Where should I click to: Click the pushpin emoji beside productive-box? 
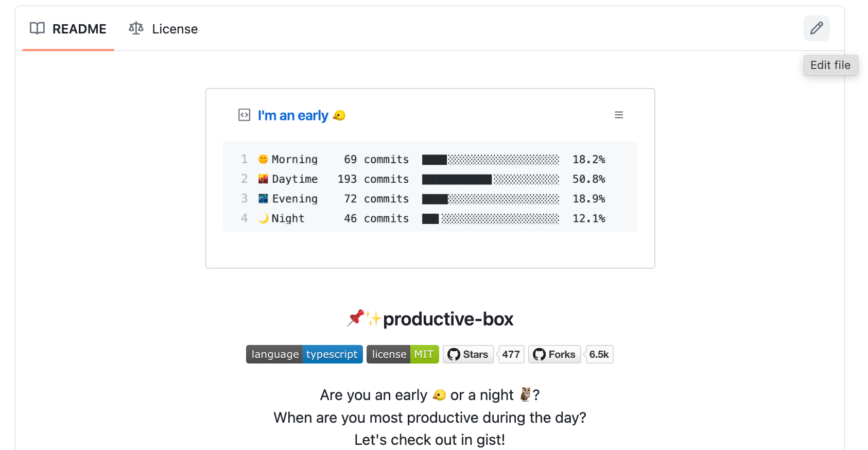click(356, 318)
